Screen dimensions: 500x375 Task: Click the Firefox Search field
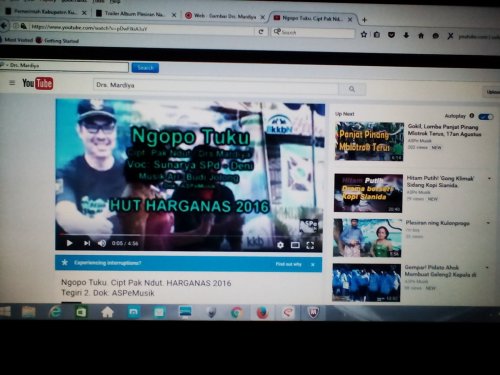pyautogui.click(x=313, y=32)
